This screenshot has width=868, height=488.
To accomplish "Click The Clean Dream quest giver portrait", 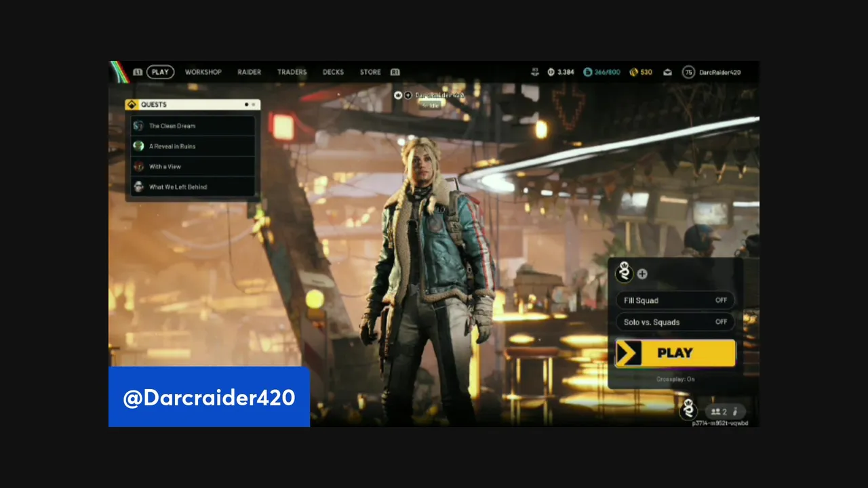I will [x=138, y=125].
